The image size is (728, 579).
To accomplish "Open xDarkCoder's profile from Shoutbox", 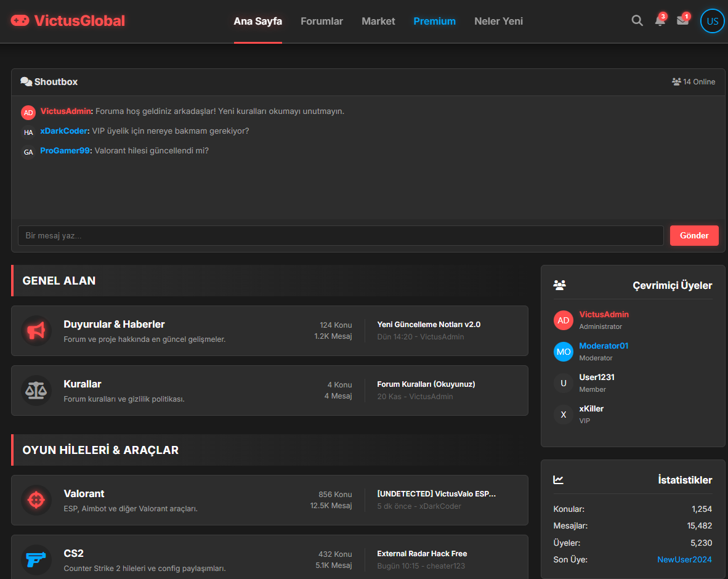I will pyautogui.click(x=63, y=131).
